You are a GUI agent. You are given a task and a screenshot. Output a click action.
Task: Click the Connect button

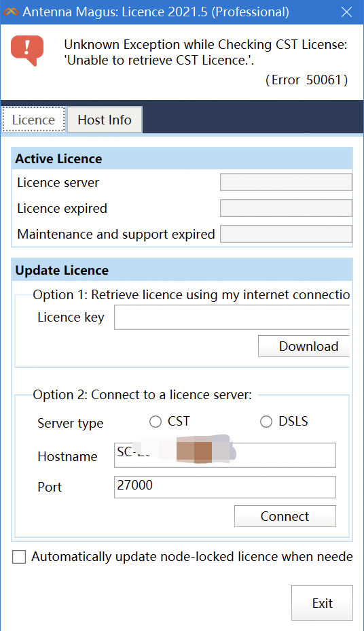click(285, 516)
